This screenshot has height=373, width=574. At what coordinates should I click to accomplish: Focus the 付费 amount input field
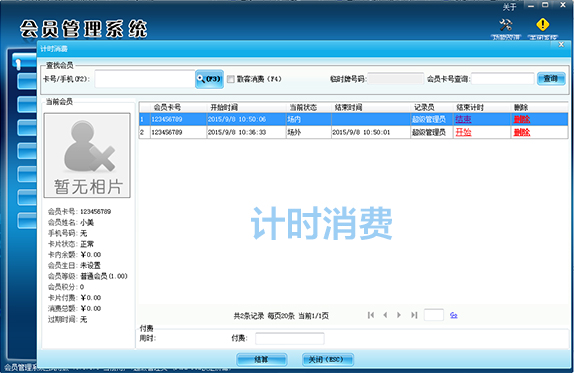[290, 339]
